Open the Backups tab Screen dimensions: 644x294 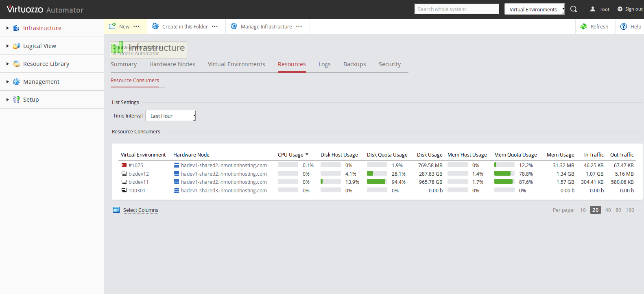click(354, 64)
